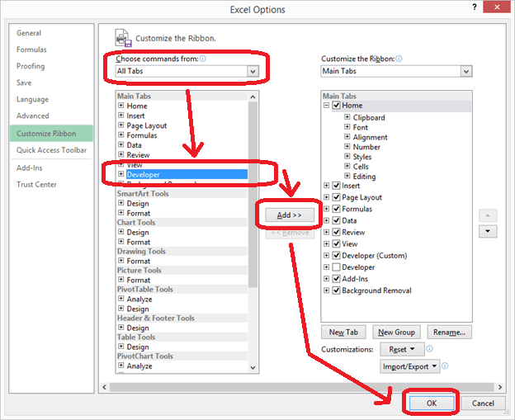This screenshot has width=515, height=420.
Task: Open the Add-Ins category in sidebar
Action: pos(30,168)
